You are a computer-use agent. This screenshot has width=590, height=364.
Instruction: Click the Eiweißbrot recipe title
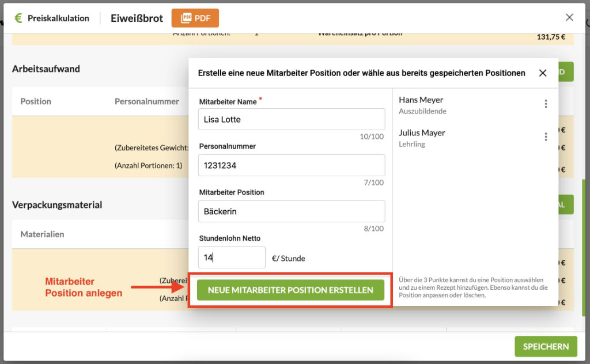pos(137,18)
